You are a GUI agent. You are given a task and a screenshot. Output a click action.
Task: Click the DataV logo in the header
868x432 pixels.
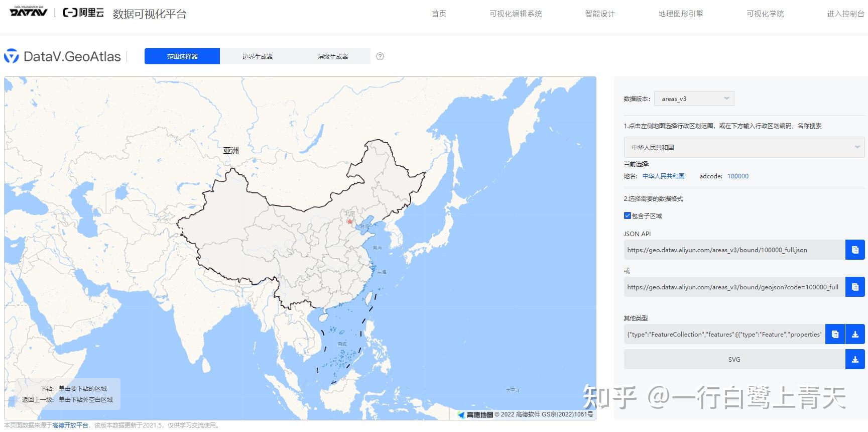tap(29, 12)
